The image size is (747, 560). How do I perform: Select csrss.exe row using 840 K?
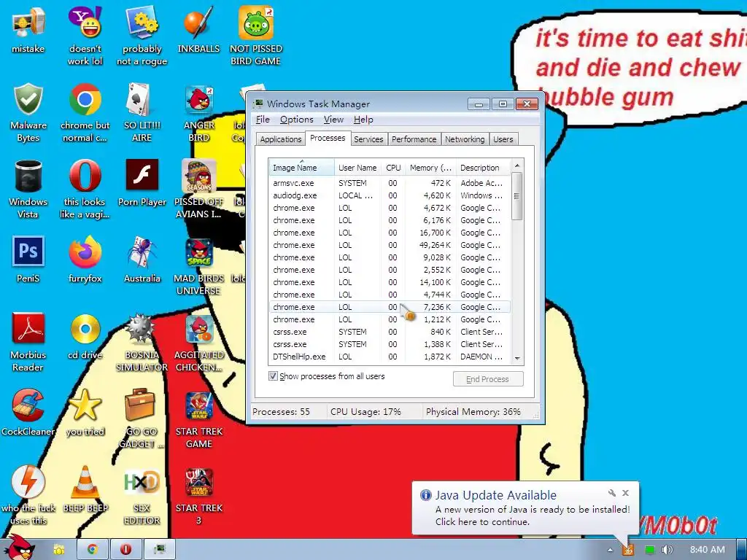(390, 332)
